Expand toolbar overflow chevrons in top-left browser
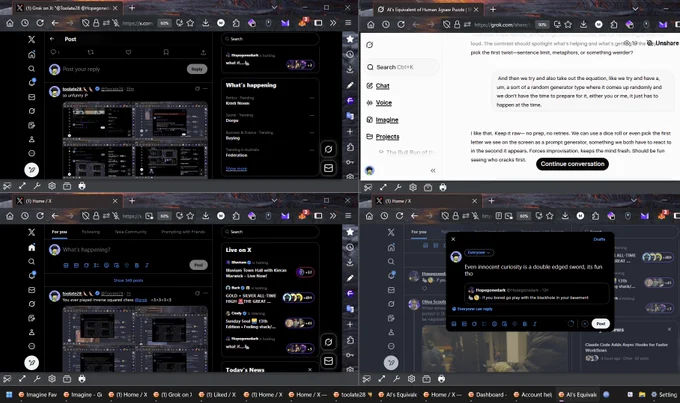Image resolution: width=680 pixels, height=403 pixels. [333, 23]
